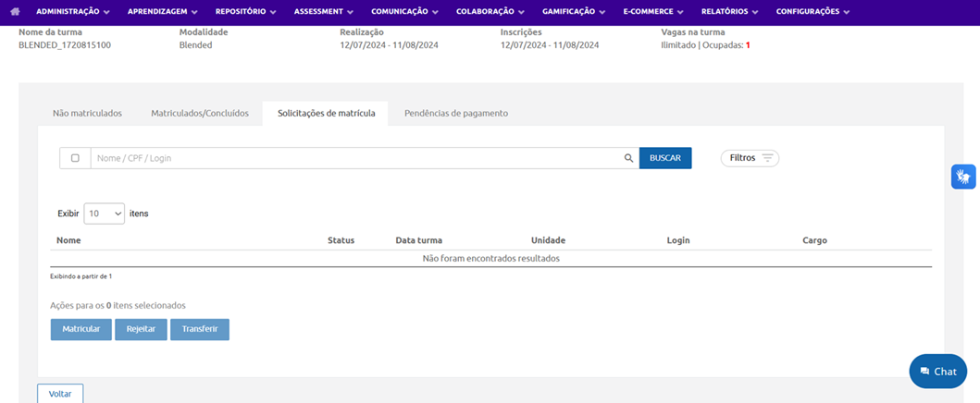Click the Voltar button

click(x=60, y=394)
